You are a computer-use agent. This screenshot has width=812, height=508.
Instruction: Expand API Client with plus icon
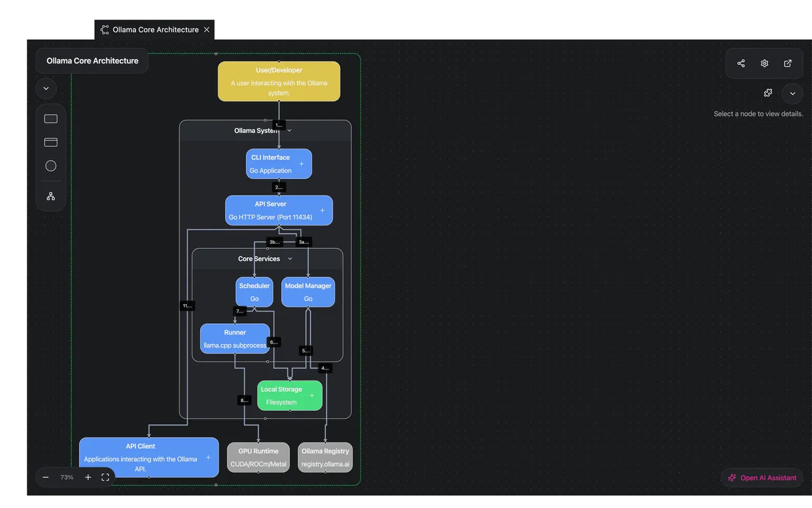[x=208, y=458]
